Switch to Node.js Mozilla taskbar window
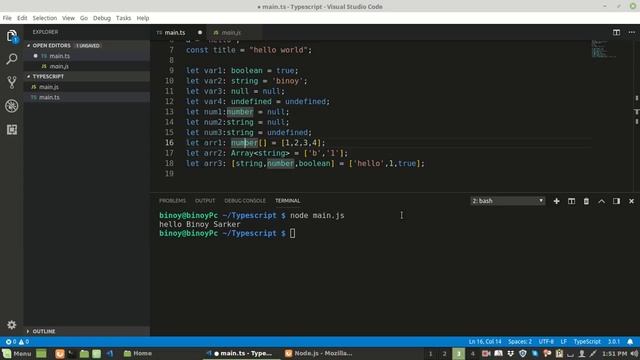The height and width of the screenshot is (360, 640). [319, 353]
